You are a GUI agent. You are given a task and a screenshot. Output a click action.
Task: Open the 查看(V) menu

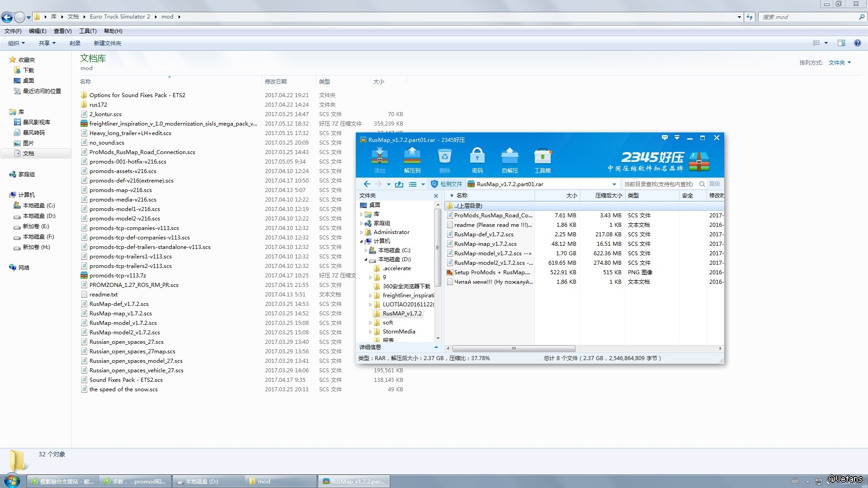pyautogui.click(x=62, y=31)
